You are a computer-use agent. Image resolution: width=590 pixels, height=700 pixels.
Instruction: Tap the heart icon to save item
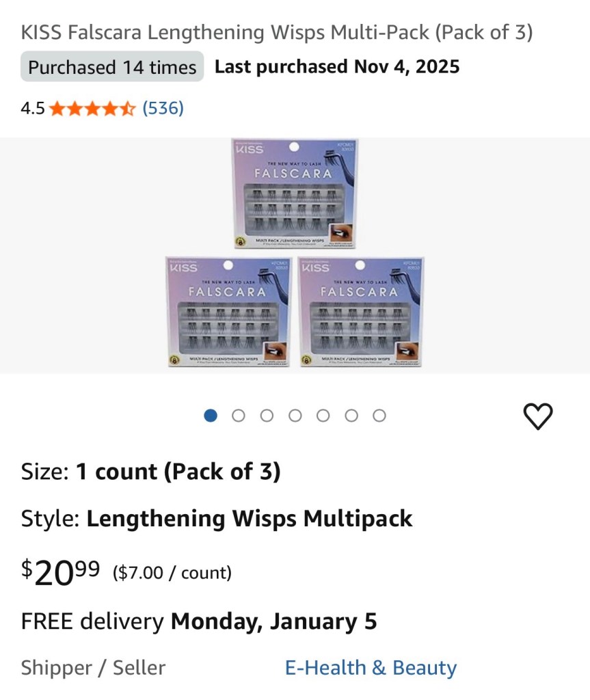tap(537, 416)
